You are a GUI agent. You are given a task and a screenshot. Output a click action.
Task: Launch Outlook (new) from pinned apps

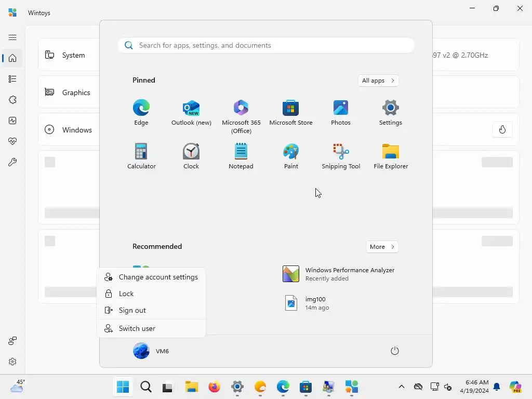click(191, 113)
